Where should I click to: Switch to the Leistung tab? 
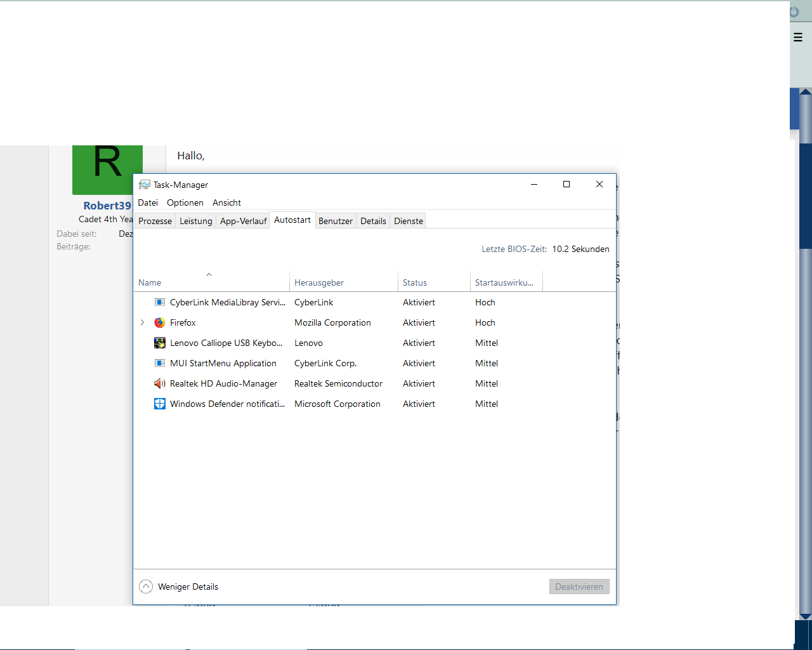pyautogui.click(x=195, y=221)
